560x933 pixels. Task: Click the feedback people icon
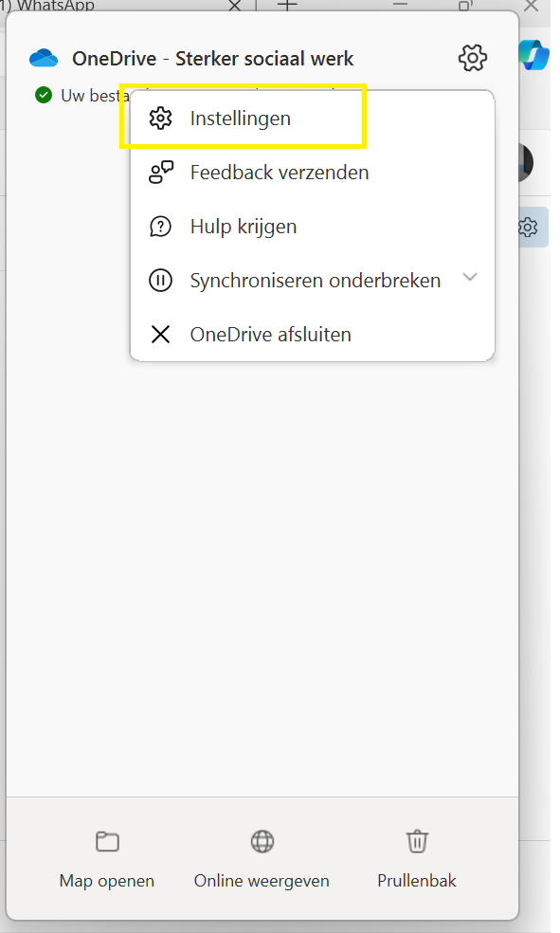coord(160,173)
